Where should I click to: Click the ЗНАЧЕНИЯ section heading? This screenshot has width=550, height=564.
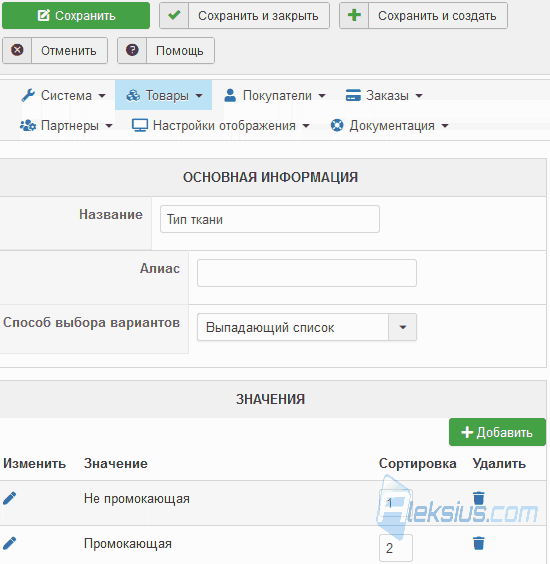tap(271, 399)
